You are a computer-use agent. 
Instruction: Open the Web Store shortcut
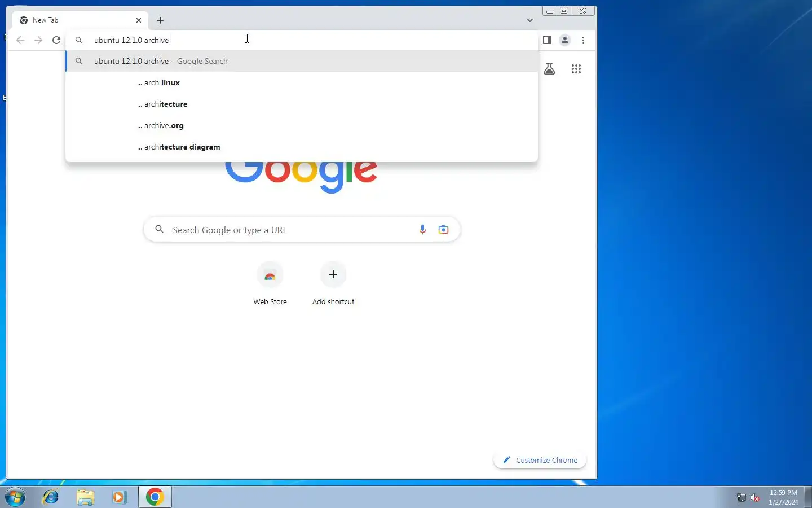(270, 284)
